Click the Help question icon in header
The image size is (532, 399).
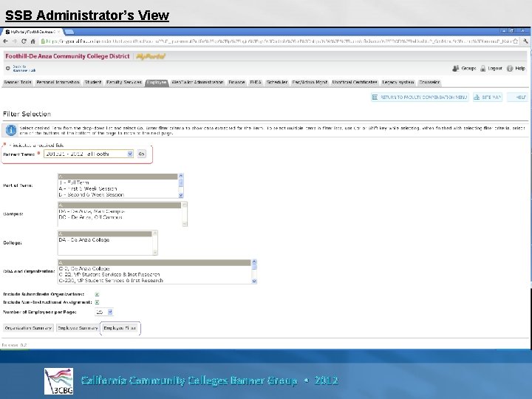pos(510,68)
